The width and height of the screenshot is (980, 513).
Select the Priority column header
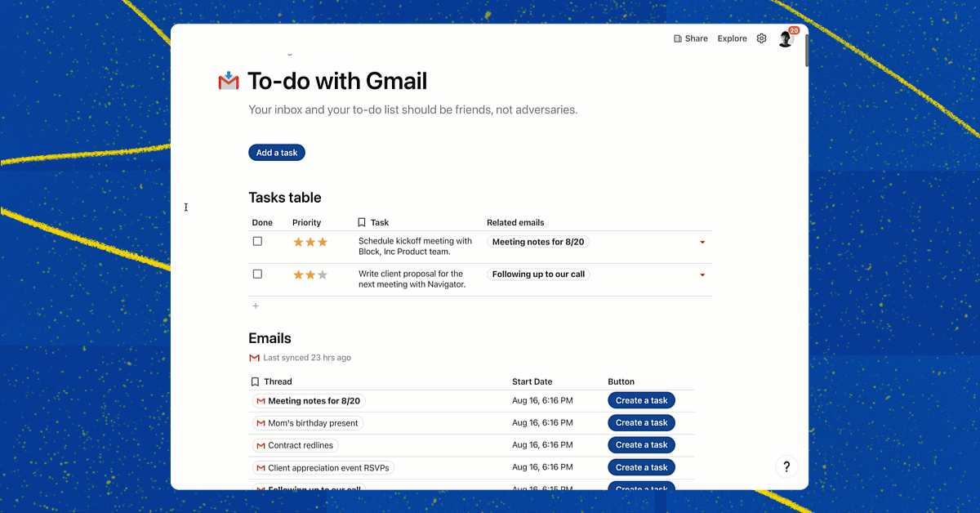click(x=307, y=222)
